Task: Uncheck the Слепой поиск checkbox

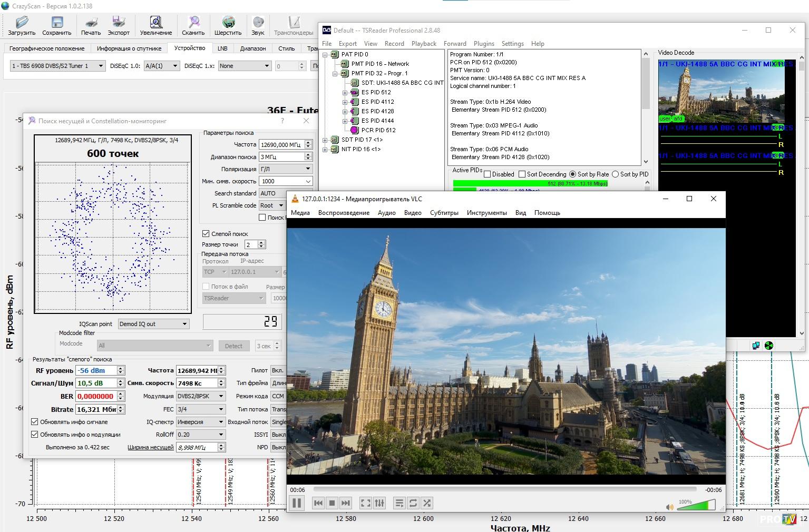Action: pos(206,233)
